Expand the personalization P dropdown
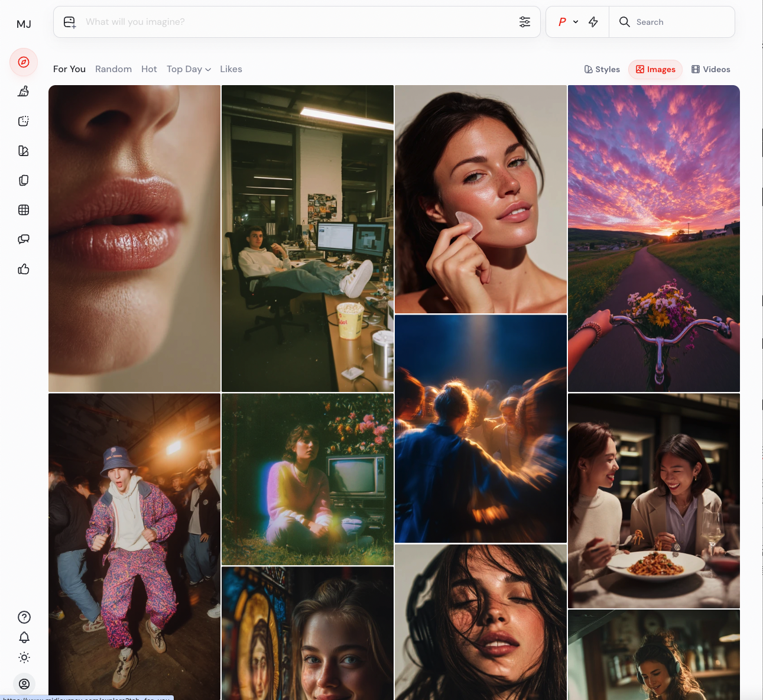The height and width of the screenshot is (700, 763). tap(568, 22)
